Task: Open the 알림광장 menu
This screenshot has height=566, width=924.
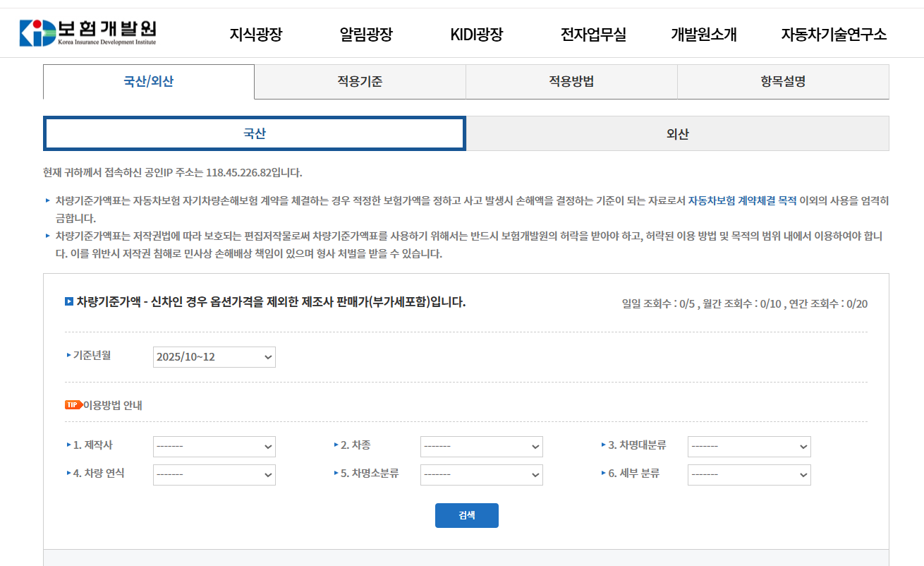Action: click(365, 34)
